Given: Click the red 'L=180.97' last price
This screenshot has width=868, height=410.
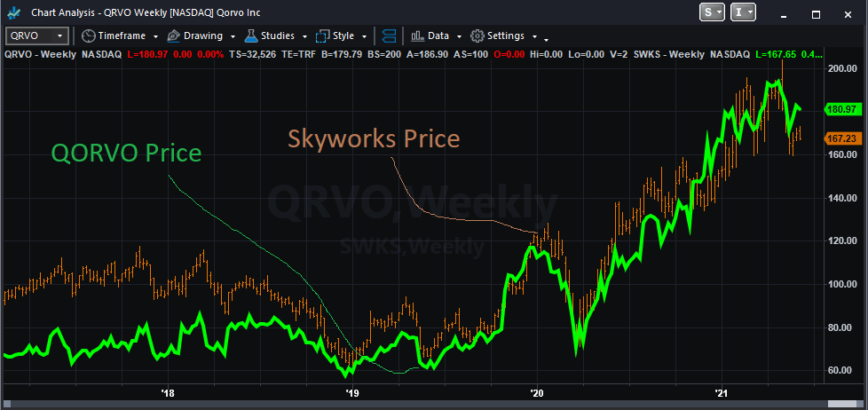Looking at the screenshot, I should 147,54.
